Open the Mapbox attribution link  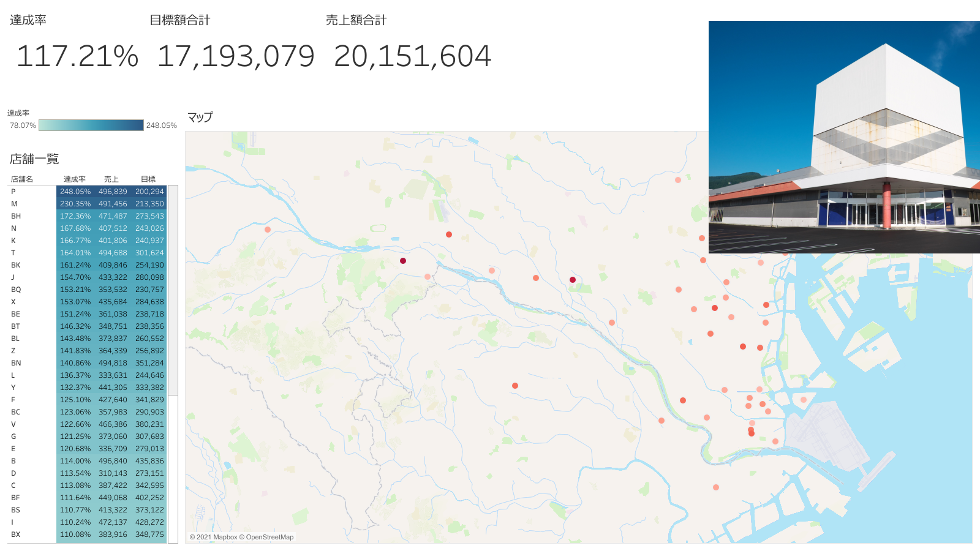(x=217, y=538)
